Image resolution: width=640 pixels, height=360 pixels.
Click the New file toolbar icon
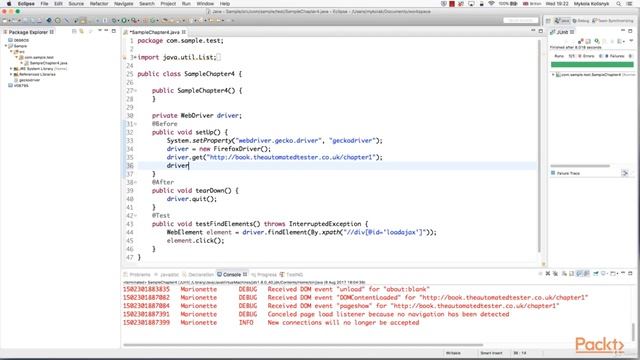click(4, 20)
